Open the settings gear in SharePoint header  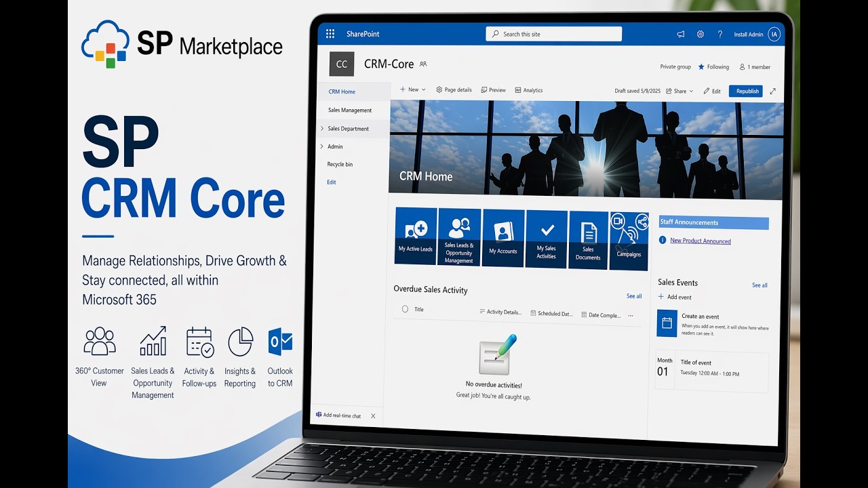coord(701,35)
